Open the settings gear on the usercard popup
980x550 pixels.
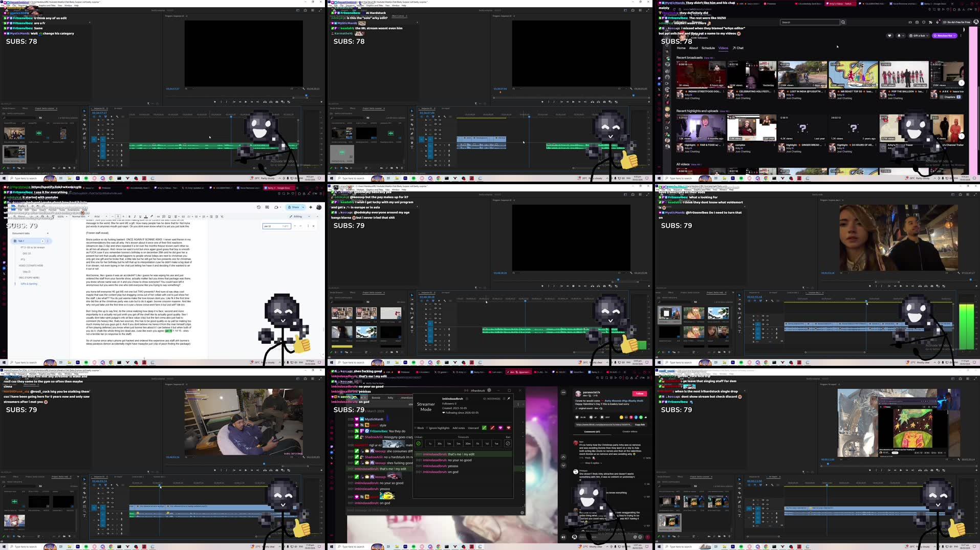tap(489, 390)
